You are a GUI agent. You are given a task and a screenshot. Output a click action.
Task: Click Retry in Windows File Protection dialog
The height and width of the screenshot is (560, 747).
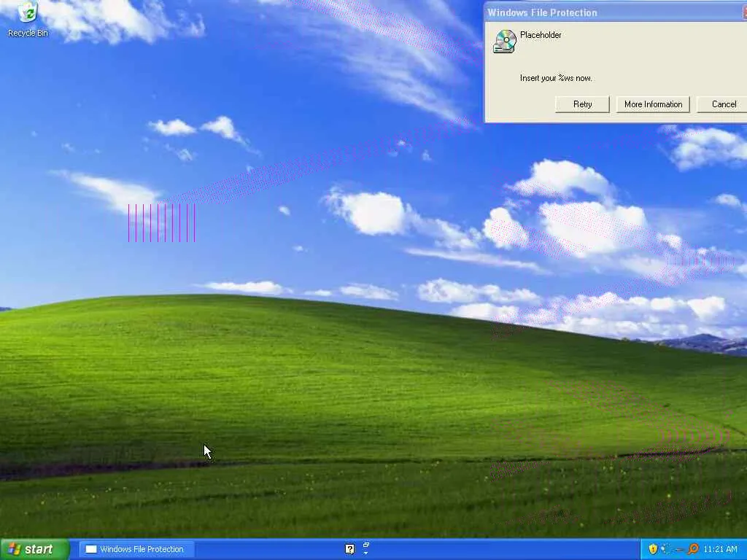pos(582,104)
